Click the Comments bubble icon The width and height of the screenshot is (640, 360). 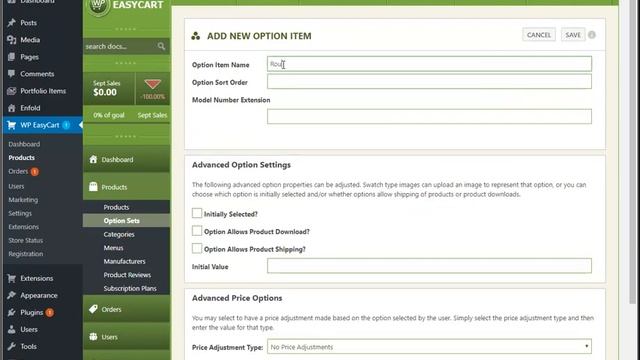point(11,74)
